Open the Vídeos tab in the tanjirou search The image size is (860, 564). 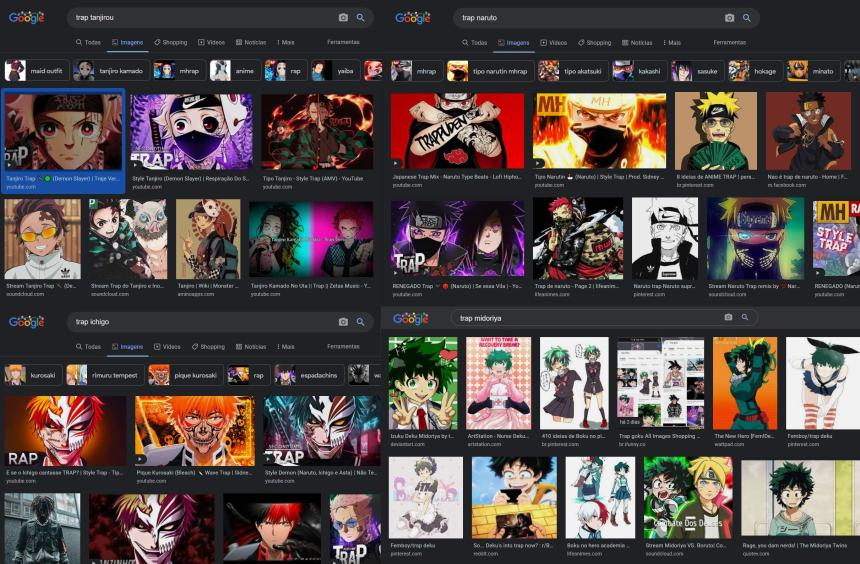(x=211, y=42)
